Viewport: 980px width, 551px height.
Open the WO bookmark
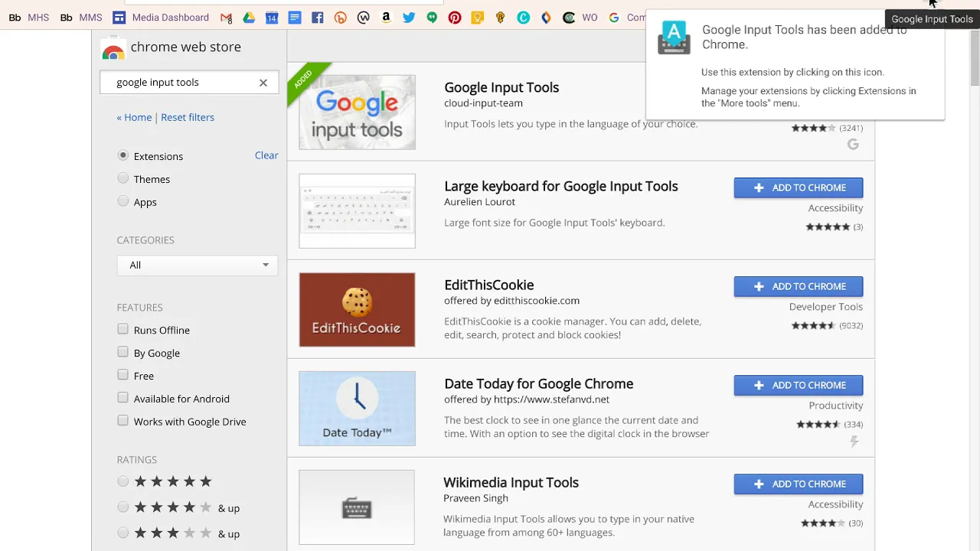580,18
